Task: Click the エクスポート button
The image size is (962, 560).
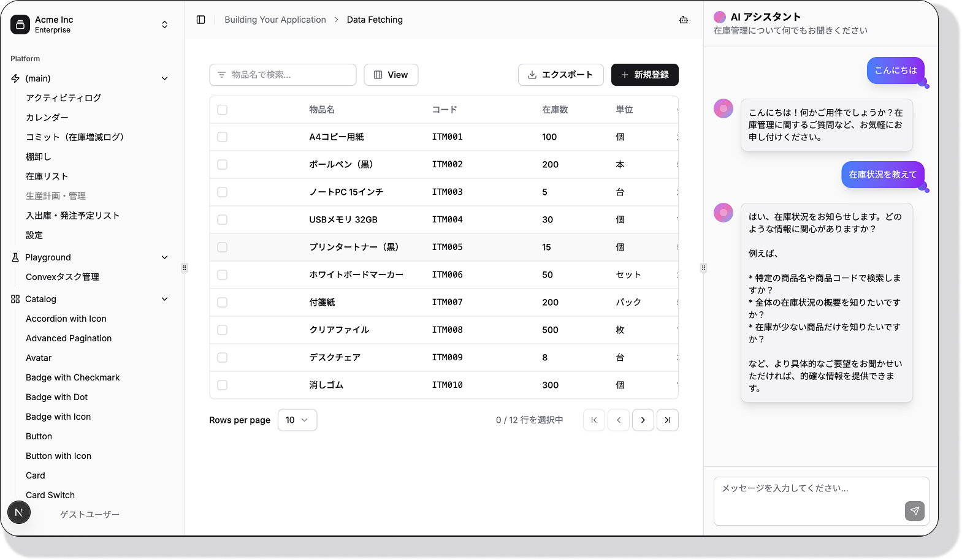Action: 560,75
